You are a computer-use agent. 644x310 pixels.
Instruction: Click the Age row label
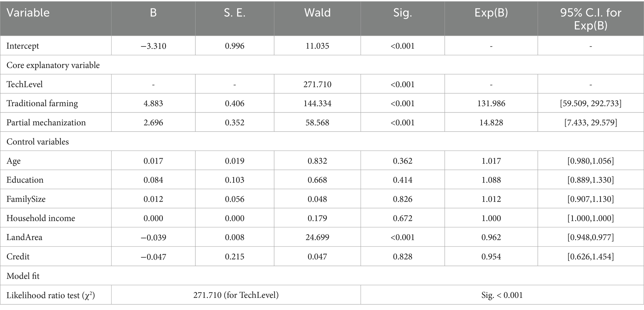coord(14,161)
